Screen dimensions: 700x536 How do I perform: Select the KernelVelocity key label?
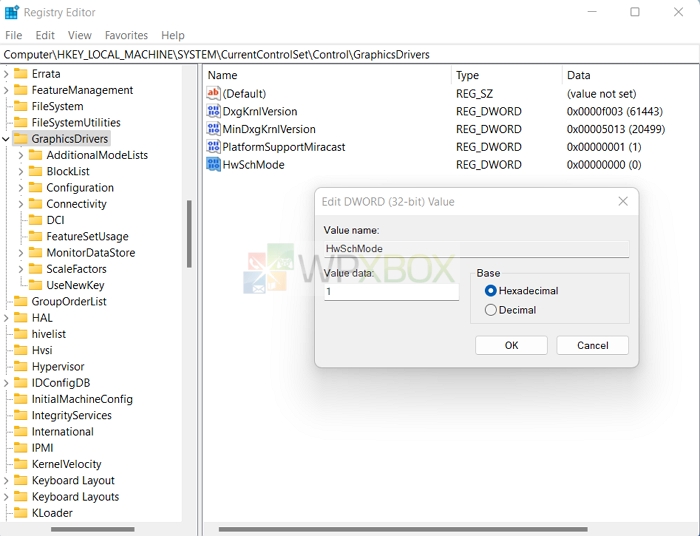(67, 464)
